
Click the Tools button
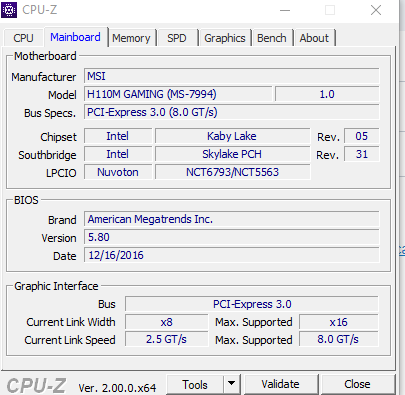coord(195,384)
